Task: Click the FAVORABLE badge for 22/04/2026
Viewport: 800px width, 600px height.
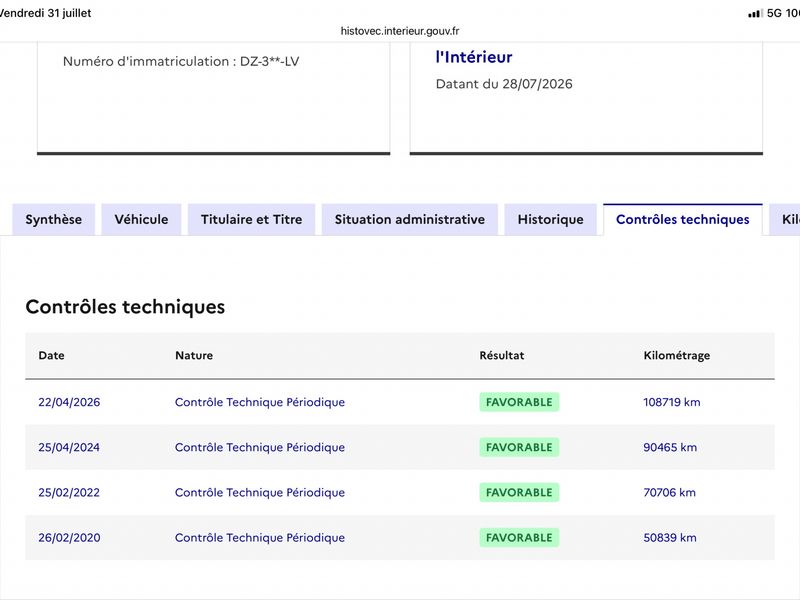Action: (x=519, y=402)
